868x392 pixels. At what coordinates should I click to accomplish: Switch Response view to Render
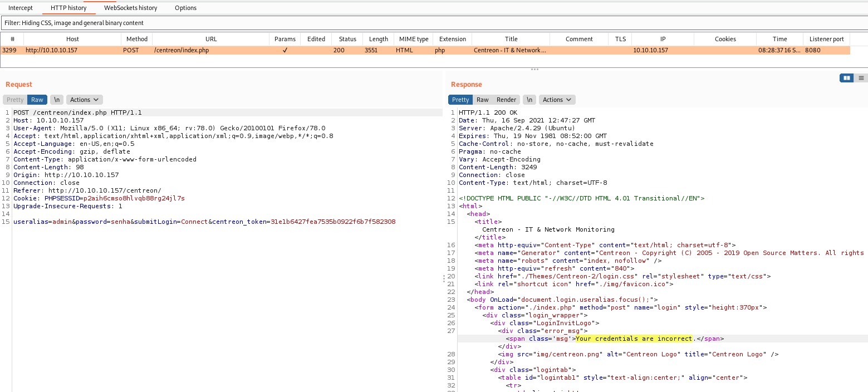(x=507, y=100)
